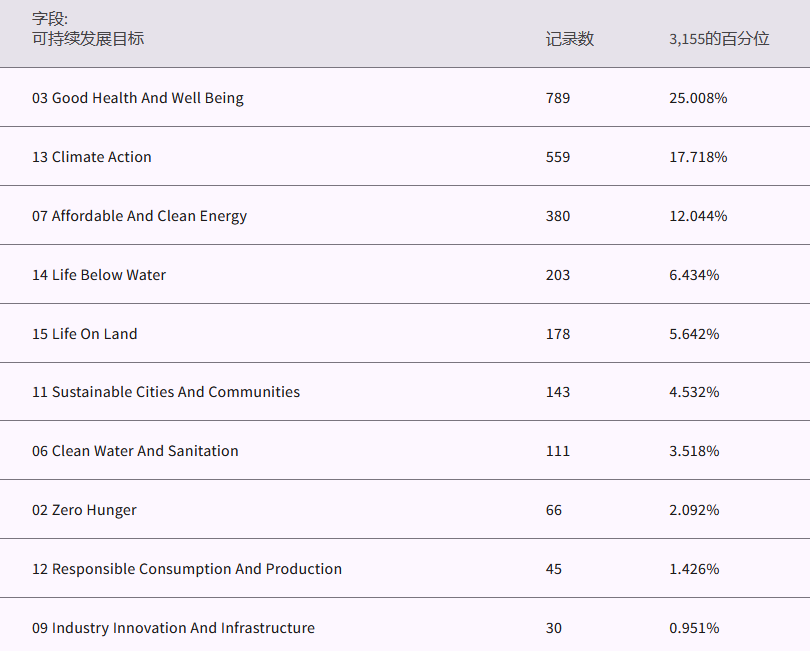Viewport: 810px width, 651px height.
Task: Select 09 Industry Innovation And Infrastructure
Action: coord(173,628)
